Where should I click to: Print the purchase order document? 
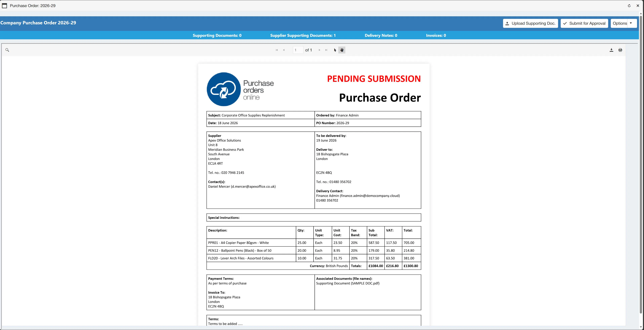click(620, 50)
